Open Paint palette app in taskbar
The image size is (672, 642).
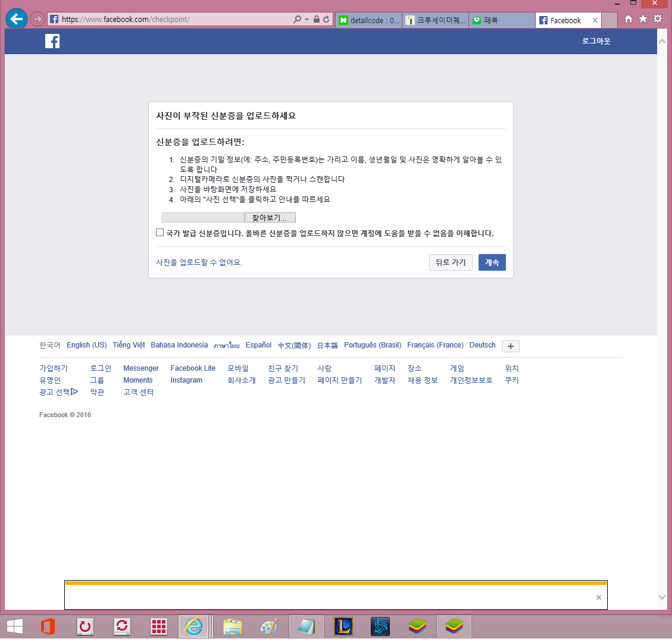click(270, 628)
